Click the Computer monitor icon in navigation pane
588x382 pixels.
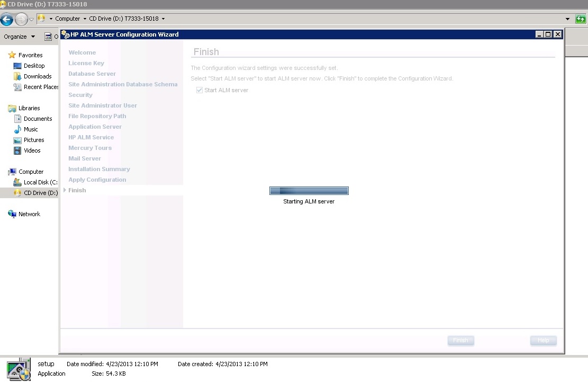[12, 172]
